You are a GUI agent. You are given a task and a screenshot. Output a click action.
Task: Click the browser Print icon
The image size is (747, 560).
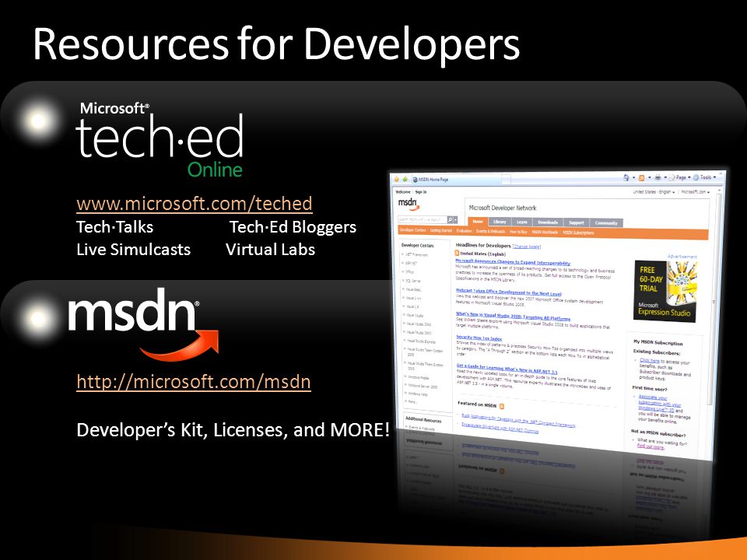(658, 177)
